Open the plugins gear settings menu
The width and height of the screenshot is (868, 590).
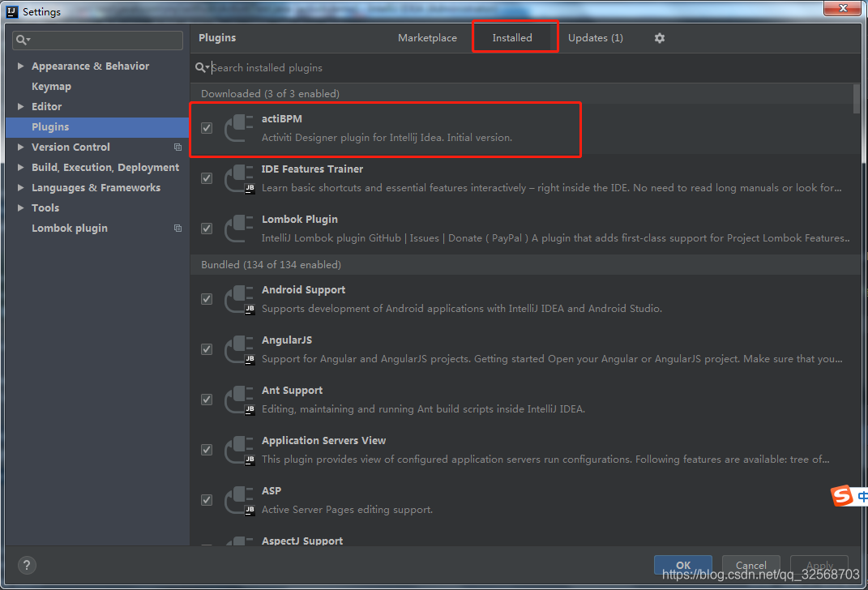coord(659,38)
